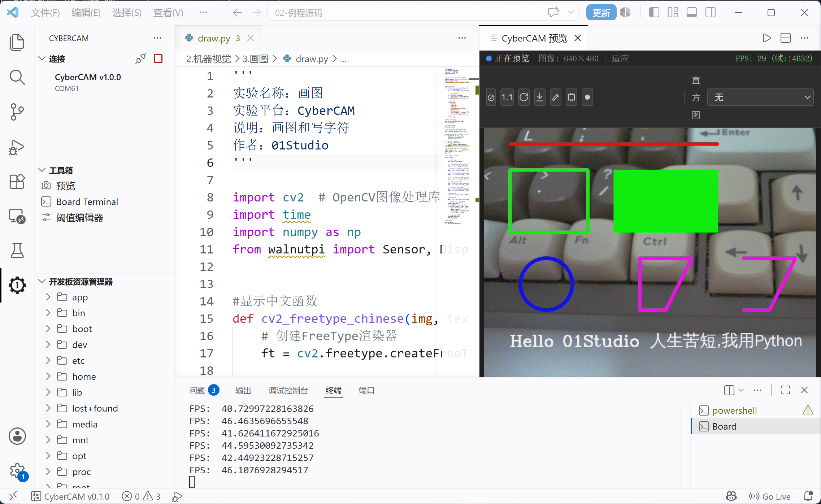Click the rotate icon in preview toolbar
The width and height of the screenshot is (821, 504).
(x=524, y=97)
